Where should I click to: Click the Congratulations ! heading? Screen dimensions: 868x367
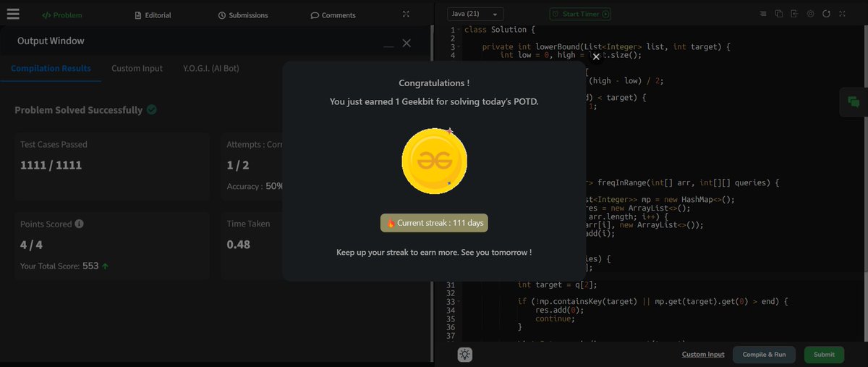tap(434, 83)
